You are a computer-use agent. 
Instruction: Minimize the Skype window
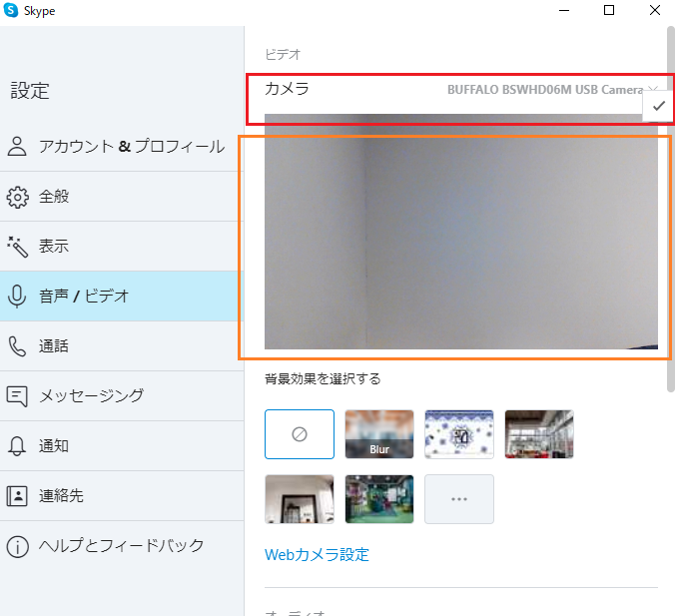[564, 10]
